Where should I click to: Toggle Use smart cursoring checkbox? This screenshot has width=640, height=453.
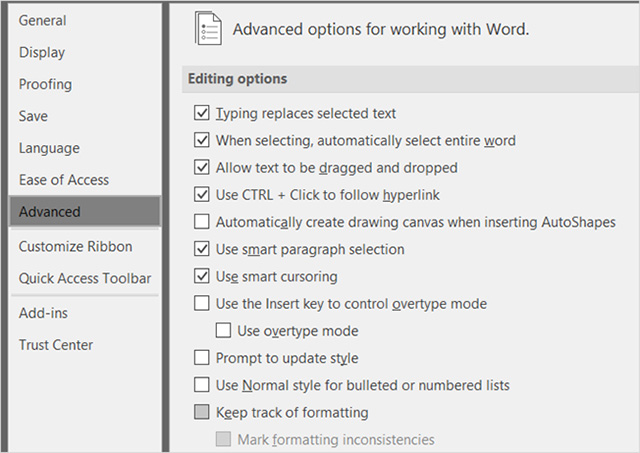[202, 276]
